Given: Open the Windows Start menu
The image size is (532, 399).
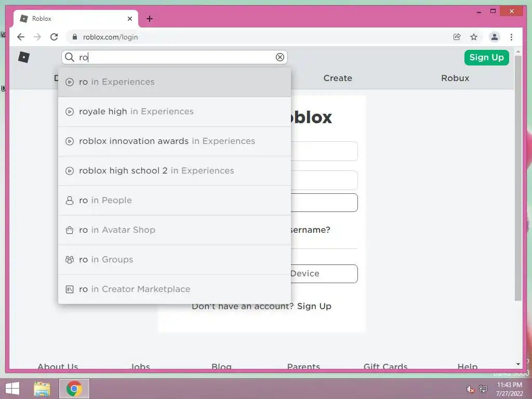Looking at the screenshot, I should click(x=12, y=389).
